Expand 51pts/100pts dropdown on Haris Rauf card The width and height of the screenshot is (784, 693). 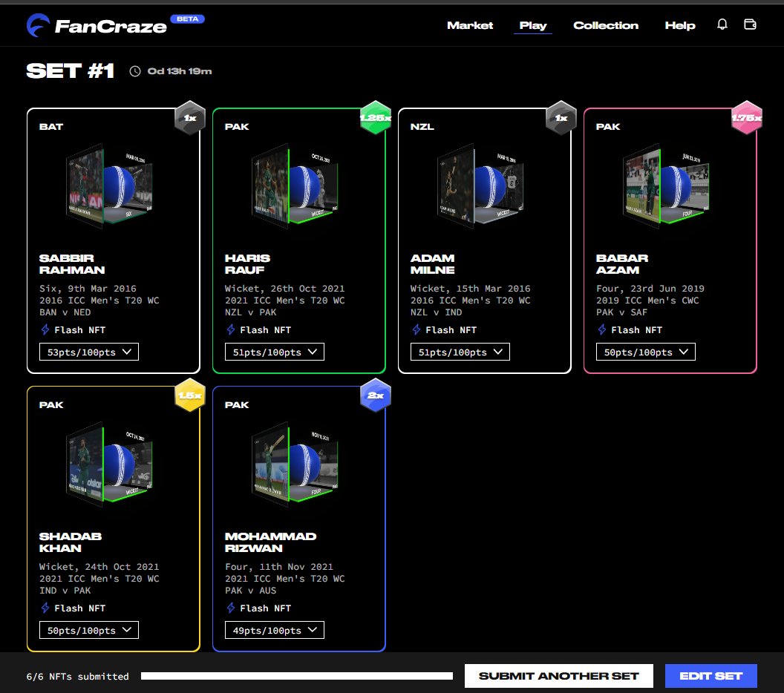point(275,352)
